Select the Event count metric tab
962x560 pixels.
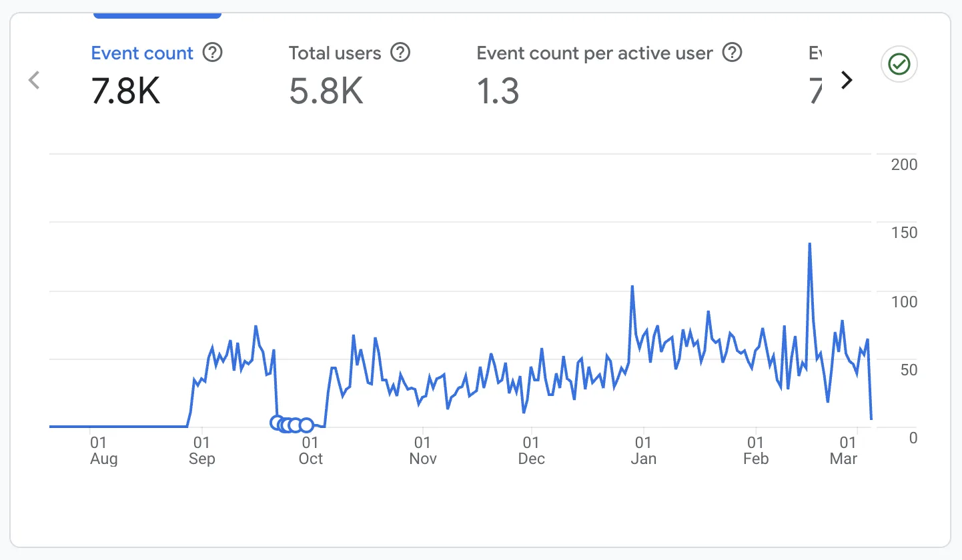point(142,53)
